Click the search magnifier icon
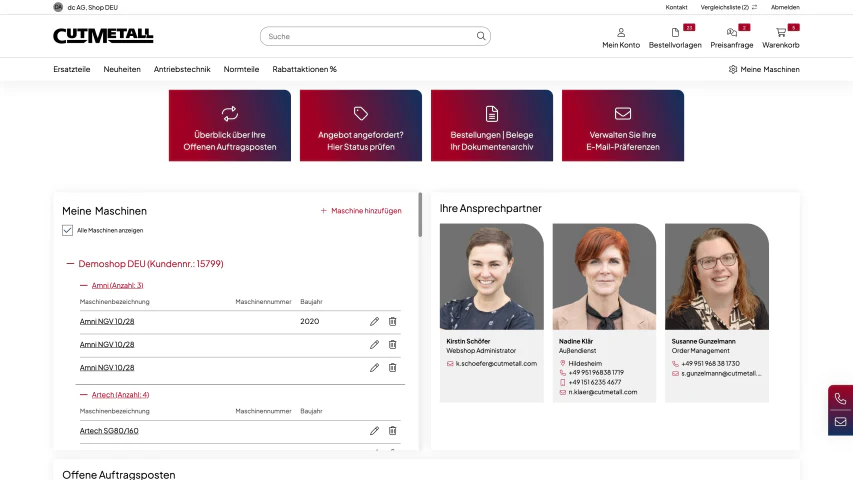The height and width of the screenshot is (480, 853). (x=481, y=36)
